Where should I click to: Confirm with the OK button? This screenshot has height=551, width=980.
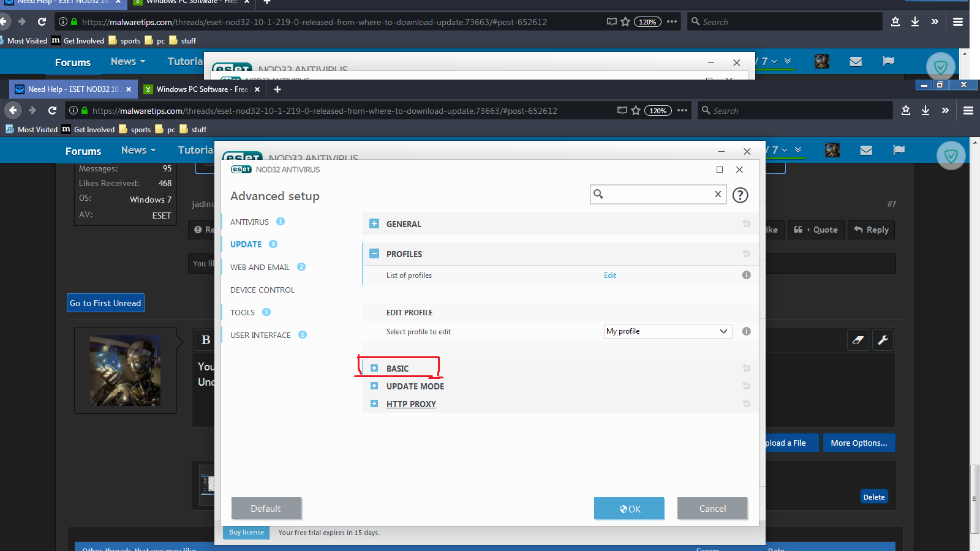[x=629, y=508]
